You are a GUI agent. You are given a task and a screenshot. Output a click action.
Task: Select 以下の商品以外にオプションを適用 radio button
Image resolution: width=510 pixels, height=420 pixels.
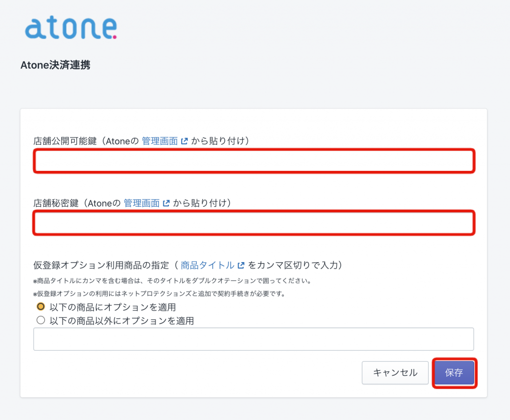[x=41, y=320]
